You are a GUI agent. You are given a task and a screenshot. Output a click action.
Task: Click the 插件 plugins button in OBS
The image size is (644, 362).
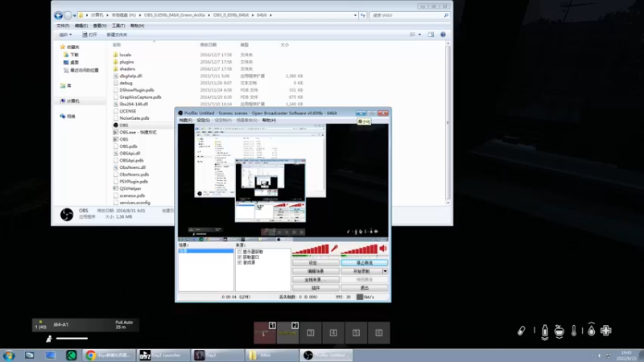[x=316, y=288]
